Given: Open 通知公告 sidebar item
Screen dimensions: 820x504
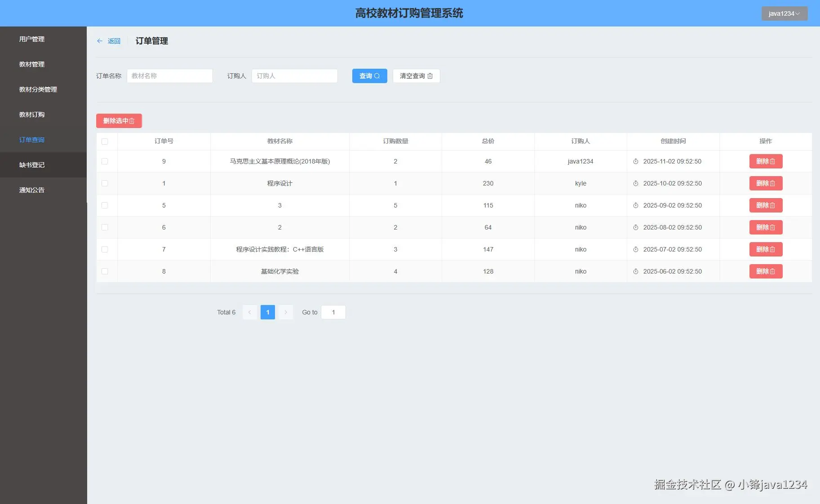Looking at the screenshot, I should (x=43, y=190).
